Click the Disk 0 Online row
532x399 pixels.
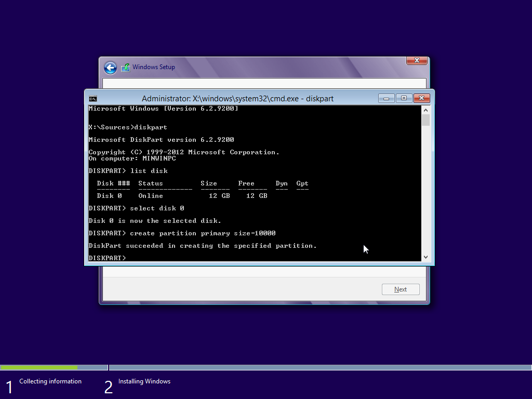tap(182, 196)
